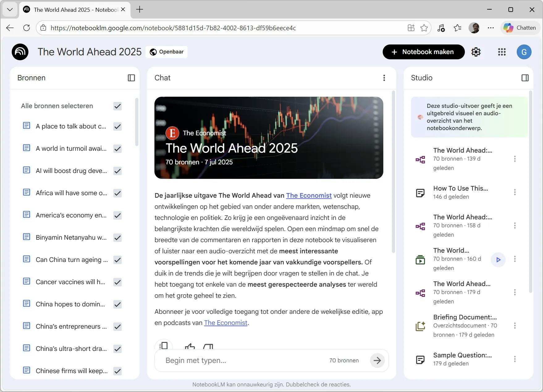
Task: Click the 'Openbaar' visibility chip
Action: 167,52
